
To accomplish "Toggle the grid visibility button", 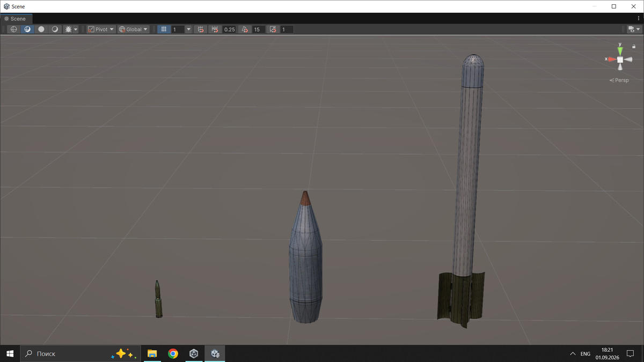I will (164, 29).
